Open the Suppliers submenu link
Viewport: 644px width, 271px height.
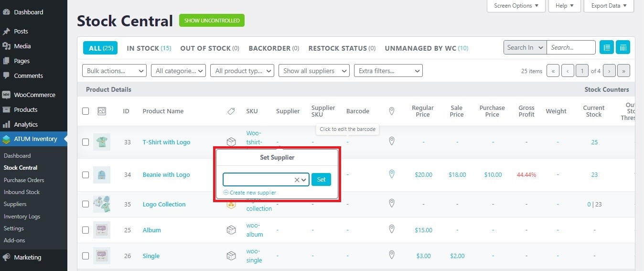point(15,204)
